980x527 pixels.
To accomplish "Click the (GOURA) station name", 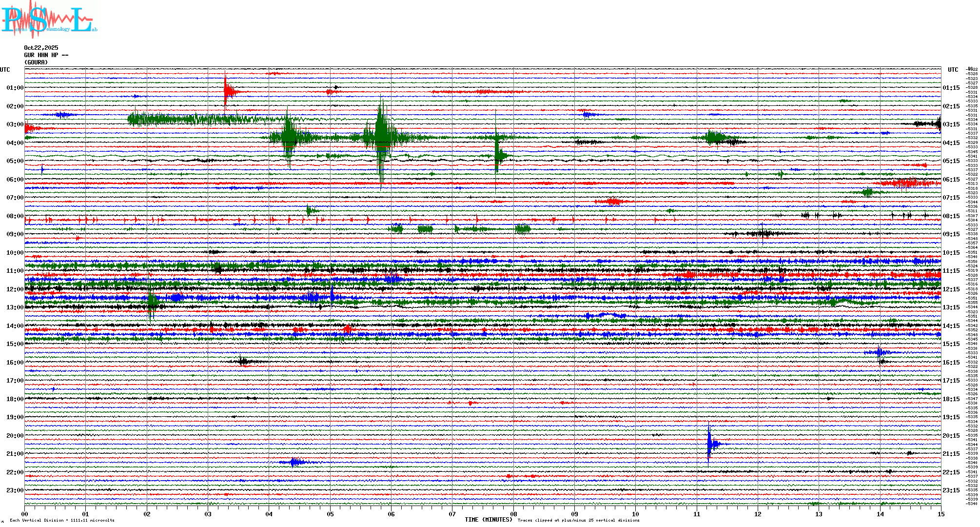I will click(x=36, y=62).
